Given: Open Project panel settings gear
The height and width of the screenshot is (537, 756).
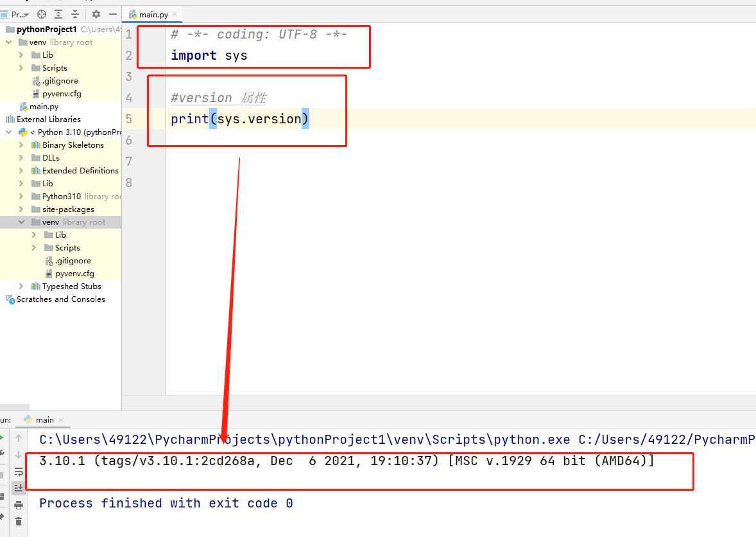Looking at the screenshot, I should (x=96, y=15).
